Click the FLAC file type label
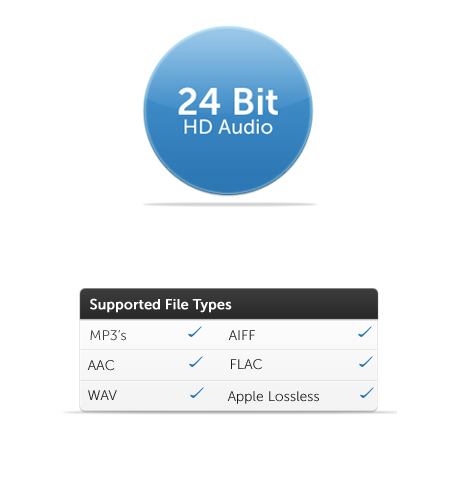450x500 pixels. click(246, 364)
